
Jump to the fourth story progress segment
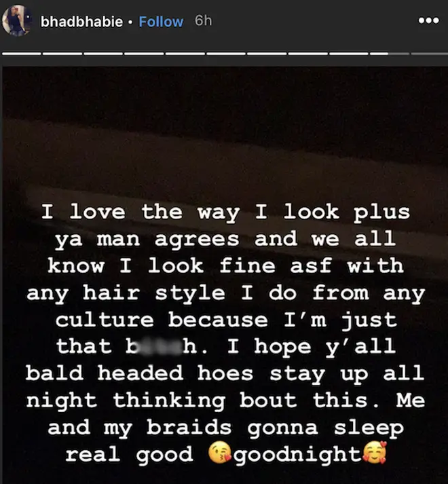[x=144, y=54]
